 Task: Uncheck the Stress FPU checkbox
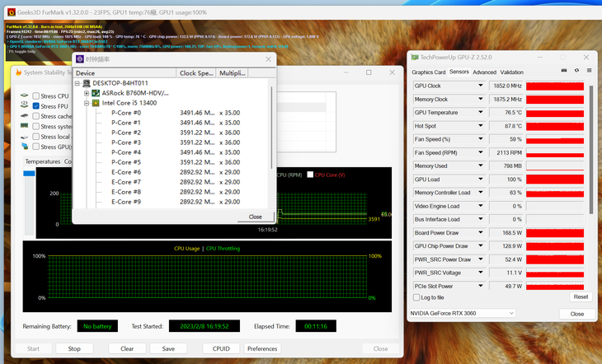(x=36, y=106)
